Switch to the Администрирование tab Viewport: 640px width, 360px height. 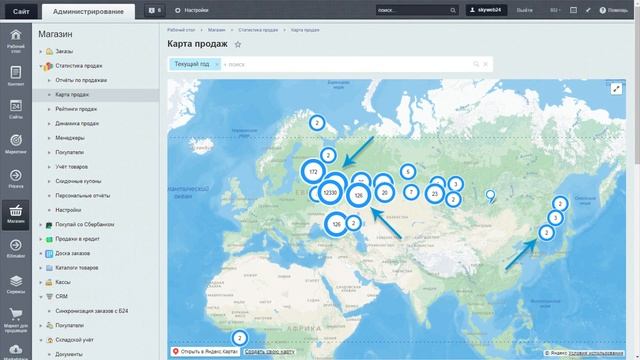coord(88,11)
